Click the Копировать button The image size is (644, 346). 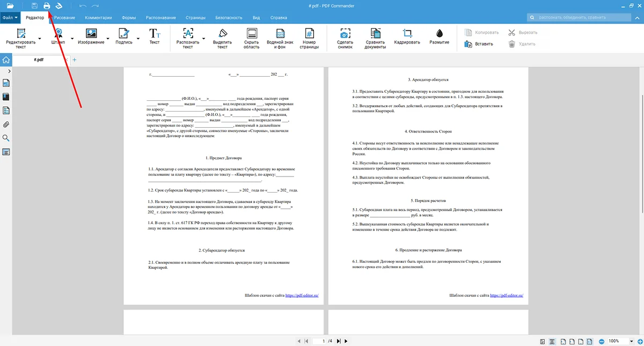[x=481, y=33]
